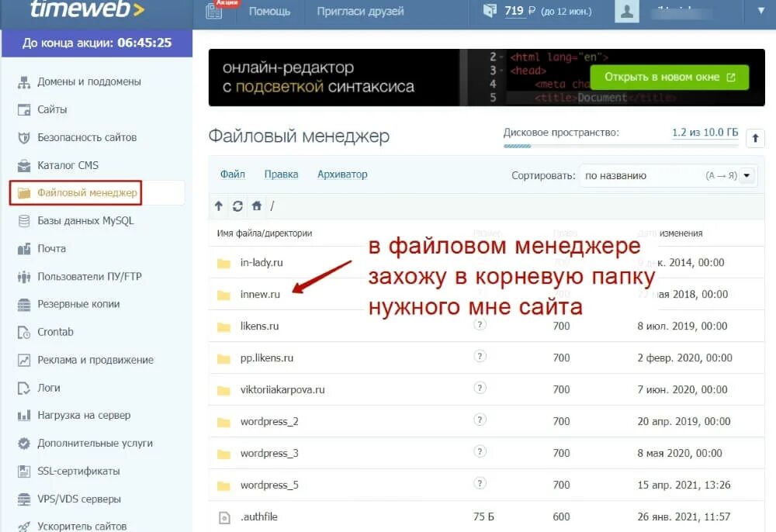The image size is (776, 532).
Task: Open the sort order dropdown arrow
Action: tap(747, 175)
